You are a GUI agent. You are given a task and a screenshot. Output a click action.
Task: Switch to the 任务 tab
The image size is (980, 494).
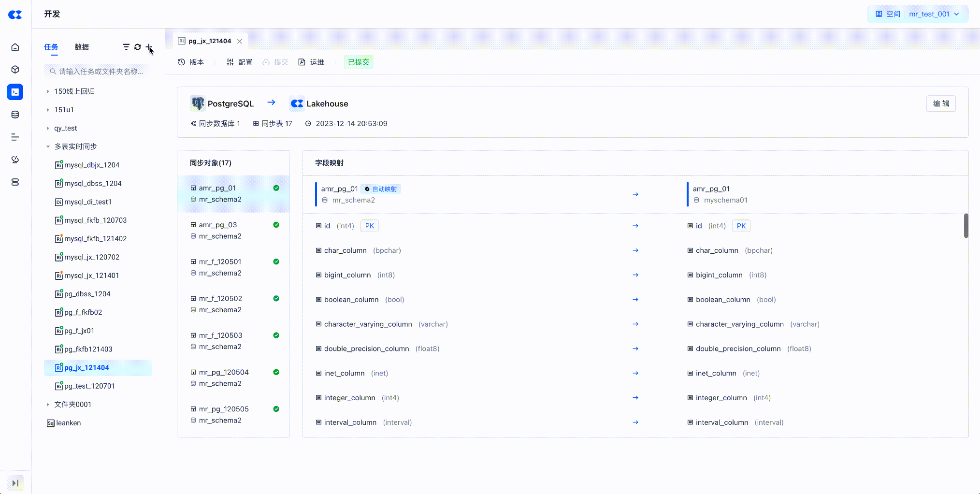click(51, 47)
